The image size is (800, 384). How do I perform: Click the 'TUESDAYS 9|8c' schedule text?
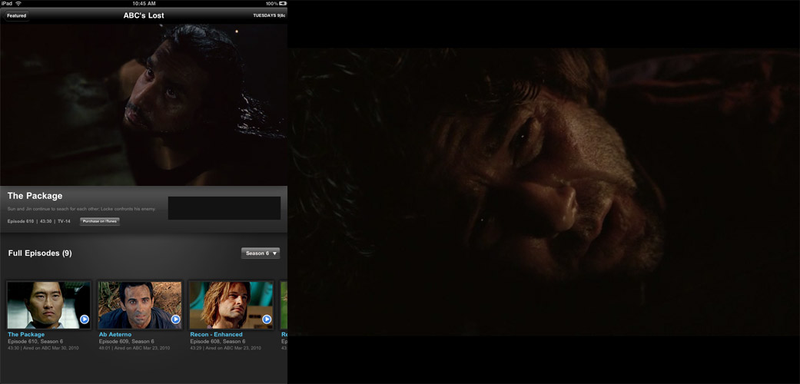(x=269, y=16)
